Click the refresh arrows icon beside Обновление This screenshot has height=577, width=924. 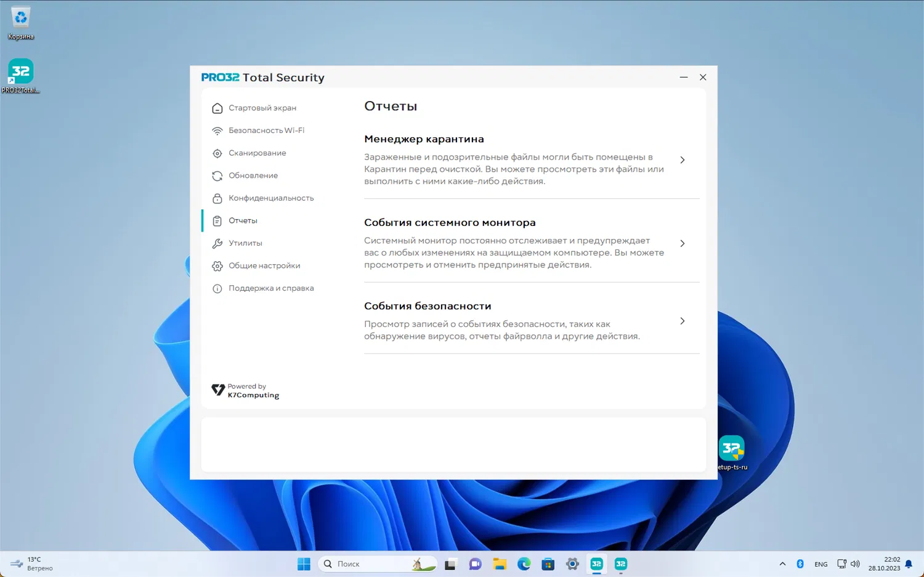(x=217, y=176)
